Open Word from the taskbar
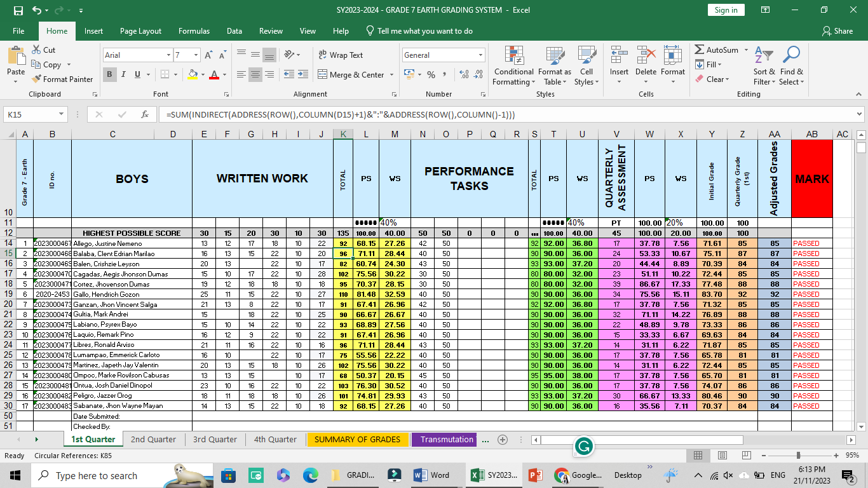868x488 pixels. (x=431, y=475)
